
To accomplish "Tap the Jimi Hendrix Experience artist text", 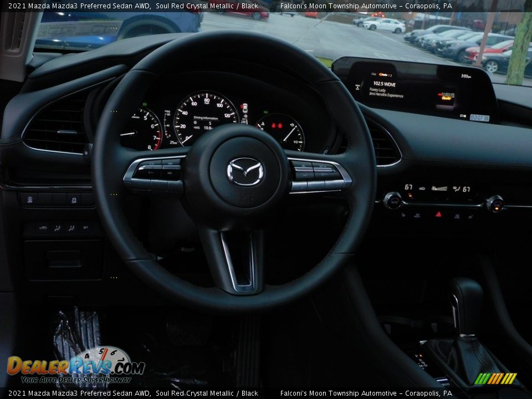I will pyautogui.click(x=386, y=95).
